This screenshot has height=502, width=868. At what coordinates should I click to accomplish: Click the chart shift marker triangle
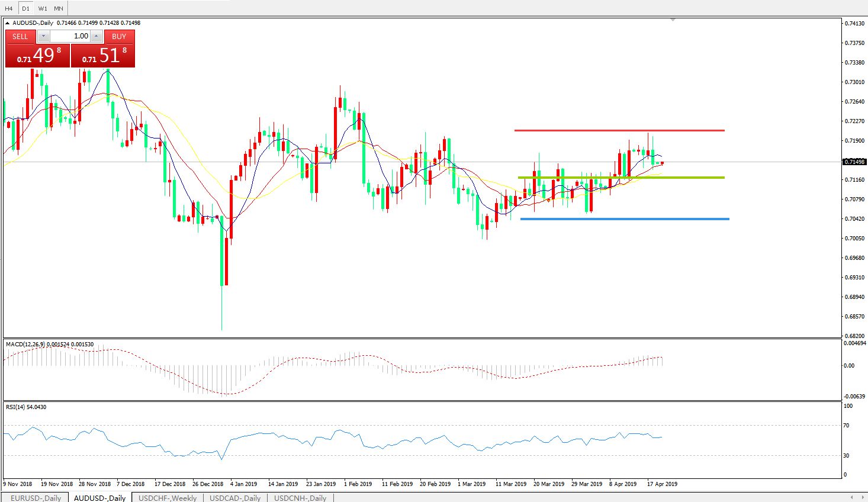[x=673, y=20]
